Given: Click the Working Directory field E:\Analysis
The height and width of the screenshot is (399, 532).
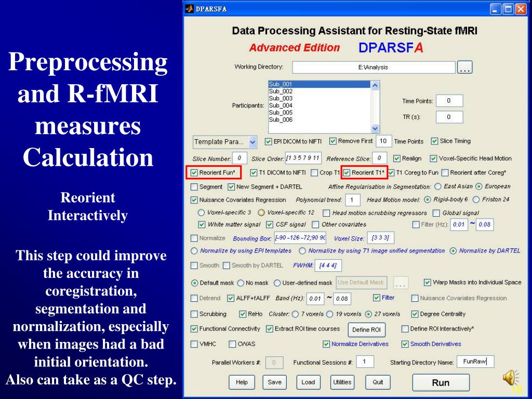Looking at the screenshot, I should 373,67.
